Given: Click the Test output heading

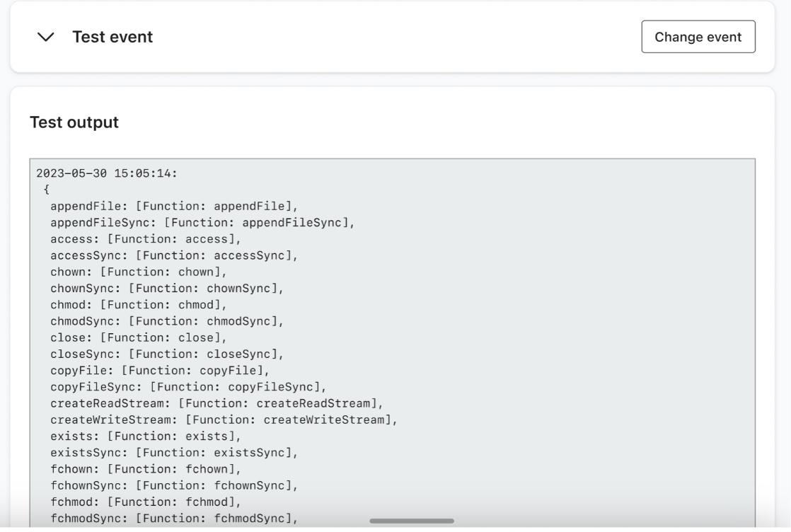Looking at the screenshot, I should click(74, 122).
